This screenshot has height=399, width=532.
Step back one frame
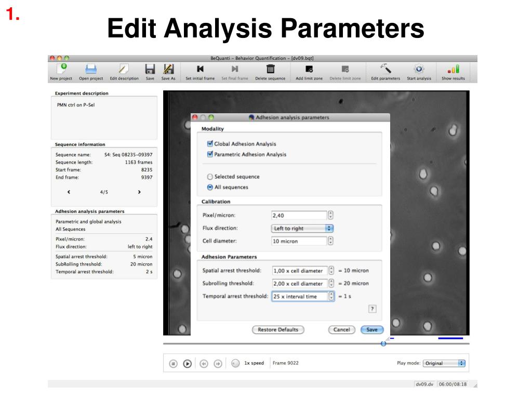204,364
